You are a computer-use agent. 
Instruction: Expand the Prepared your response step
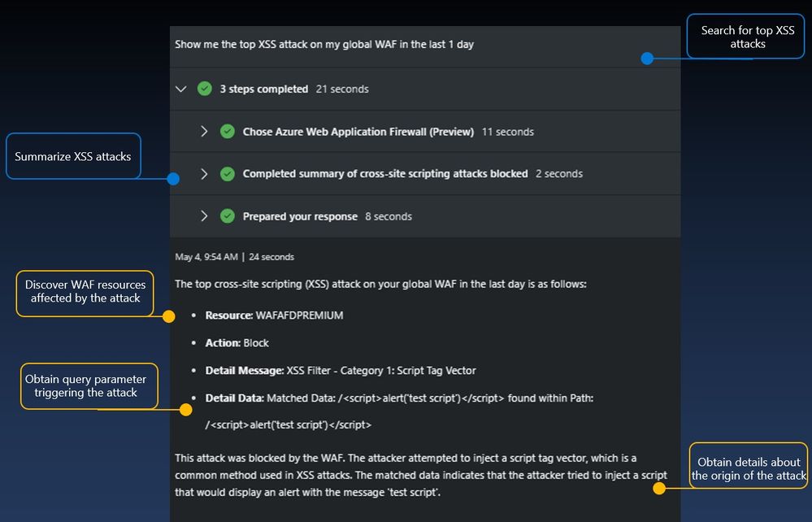coord(204,216)
